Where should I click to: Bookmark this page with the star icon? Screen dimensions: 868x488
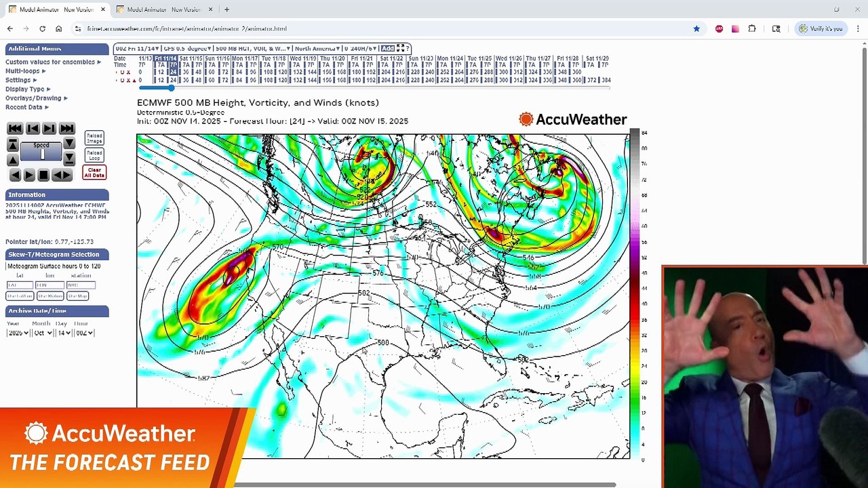point(696,28)
